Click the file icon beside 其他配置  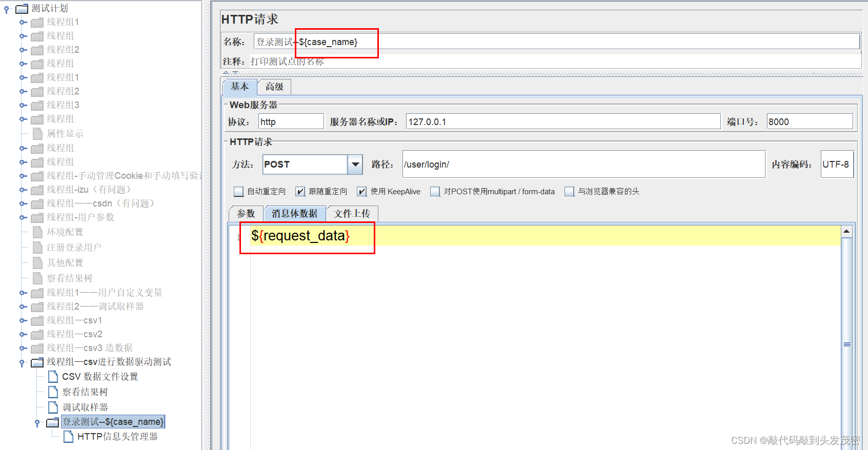pos(37,263)
